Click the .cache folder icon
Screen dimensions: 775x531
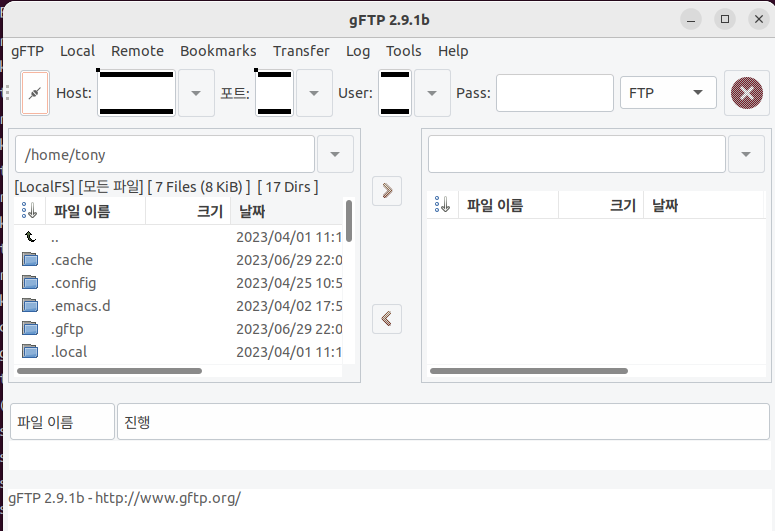(30, 260)
